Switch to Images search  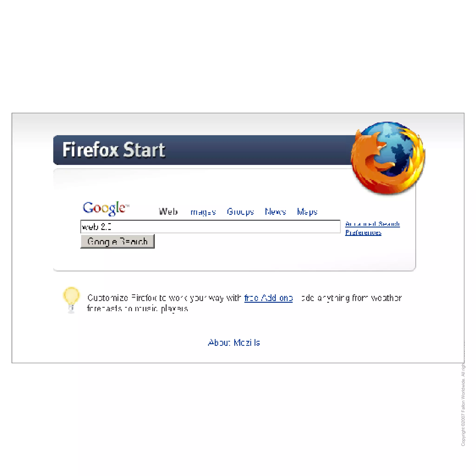[x=203, y=212]
